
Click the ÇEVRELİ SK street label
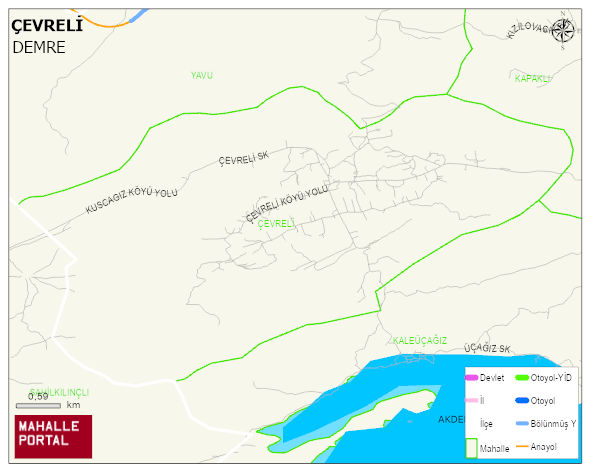click(243, 158)
